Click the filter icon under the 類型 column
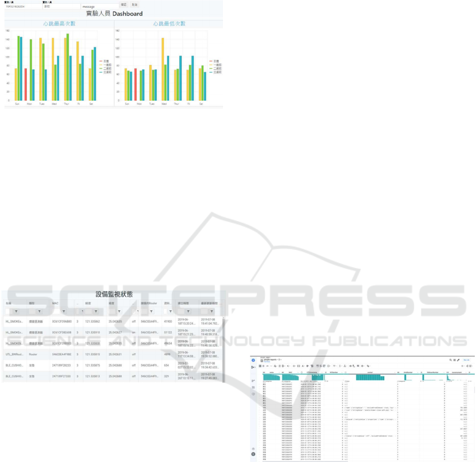Screen dimensions: 476x462 39,311
